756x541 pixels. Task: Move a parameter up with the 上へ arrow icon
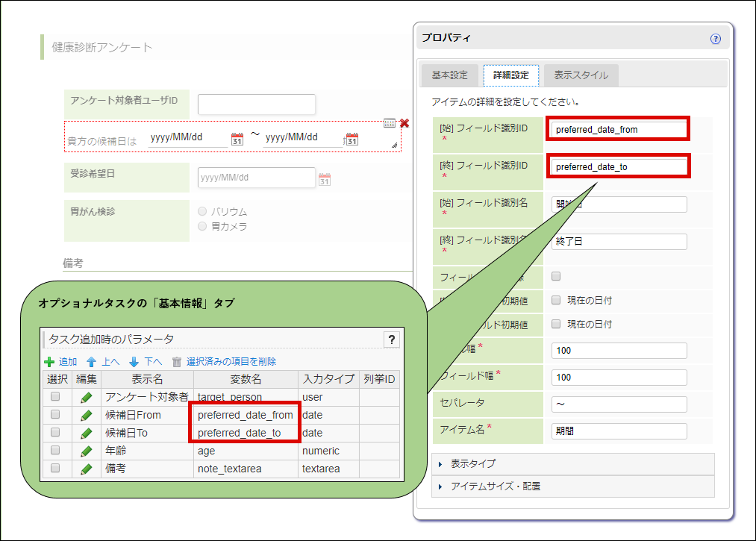90,360
